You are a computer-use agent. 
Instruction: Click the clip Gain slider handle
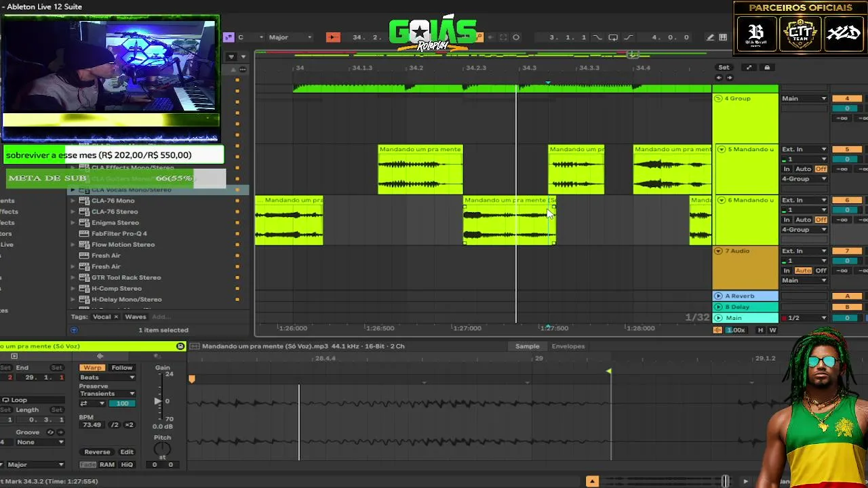(x=158, y=401)
